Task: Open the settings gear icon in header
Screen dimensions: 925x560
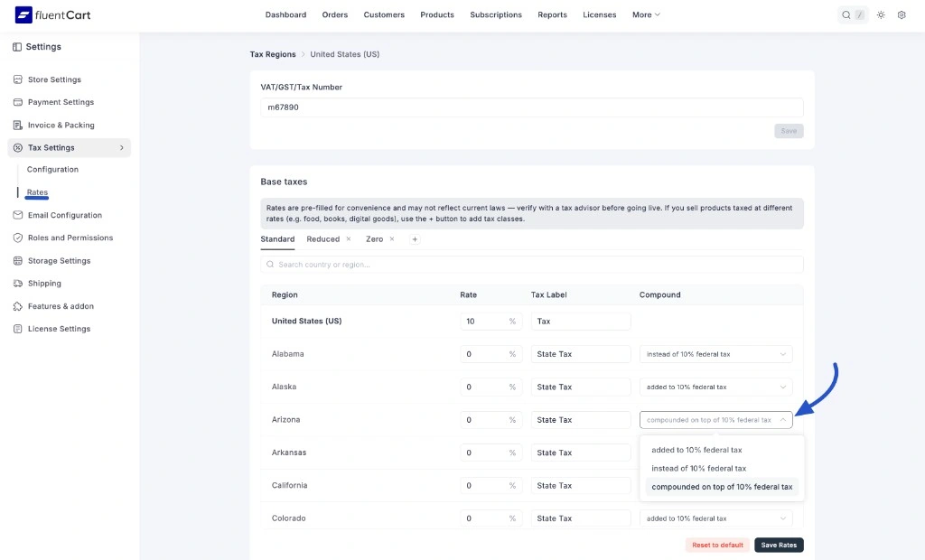Action: coord(902,14)
